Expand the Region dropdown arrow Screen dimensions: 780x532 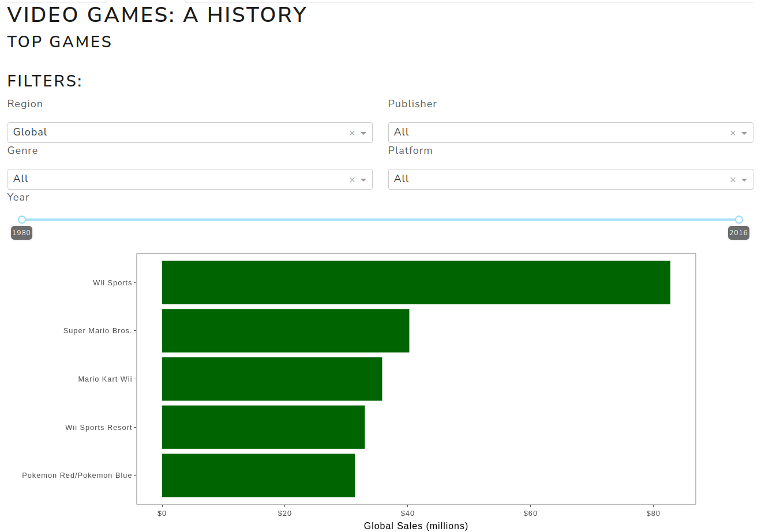pyautogui.click(x=363, y=133)
